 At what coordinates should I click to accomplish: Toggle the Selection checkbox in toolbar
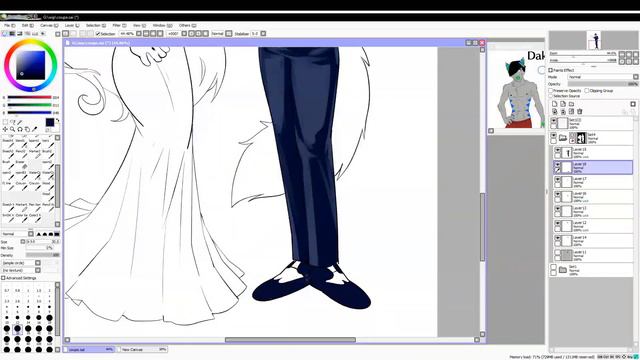(98, 33)
